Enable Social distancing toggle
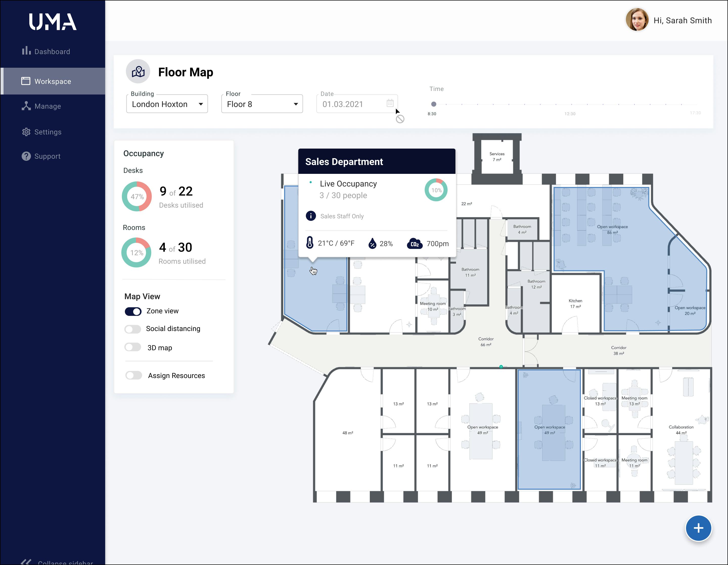728x565 pixels. click(x=133, y=329)
